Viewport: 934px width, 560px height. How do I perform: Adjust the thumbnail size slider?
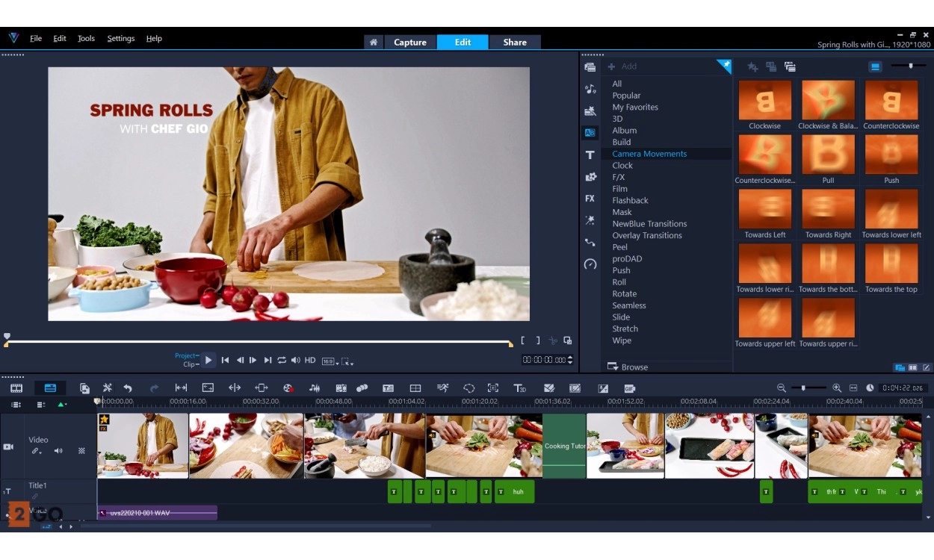coord(910,66)
